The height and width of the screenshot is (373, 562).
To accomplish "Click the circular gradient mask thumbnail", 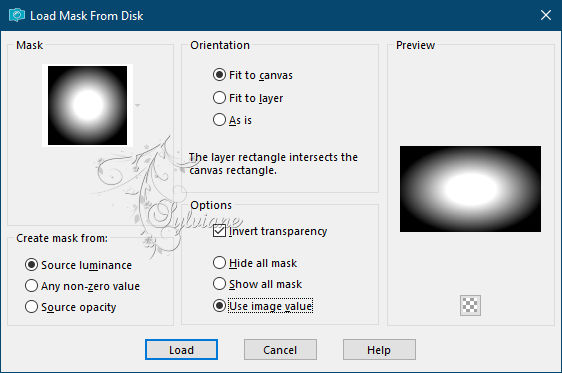I will (x=87, y=105).
